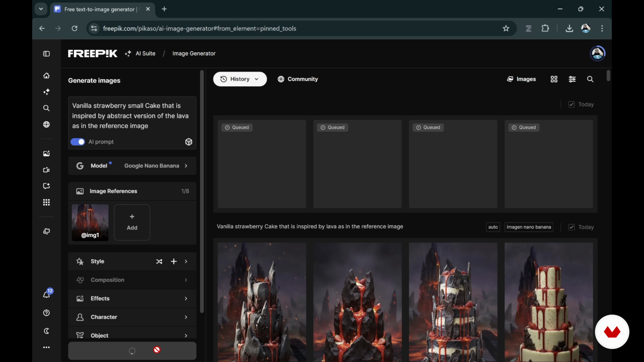Image resolution: width=644 pixels, height=362 pixels.
Task: Go to AI Suite breadcrumb
Action: [x=140, y=53]
